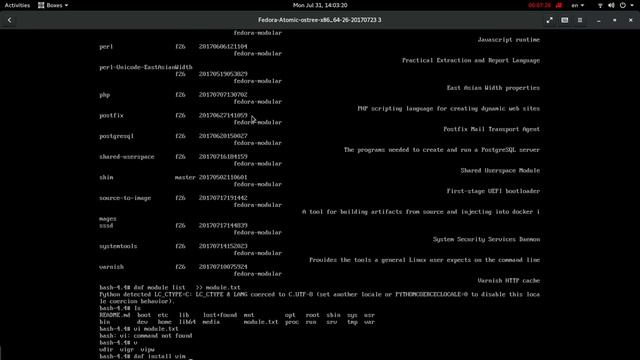640x360 pixels.
Task: Click 'PHP scripting language' description
Action: coord(449,109)
